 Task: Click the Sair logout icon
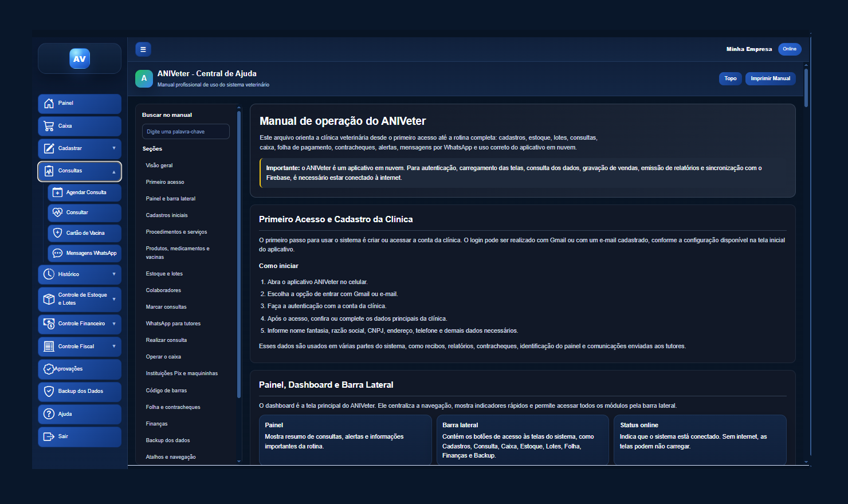[x=49, y=436]
